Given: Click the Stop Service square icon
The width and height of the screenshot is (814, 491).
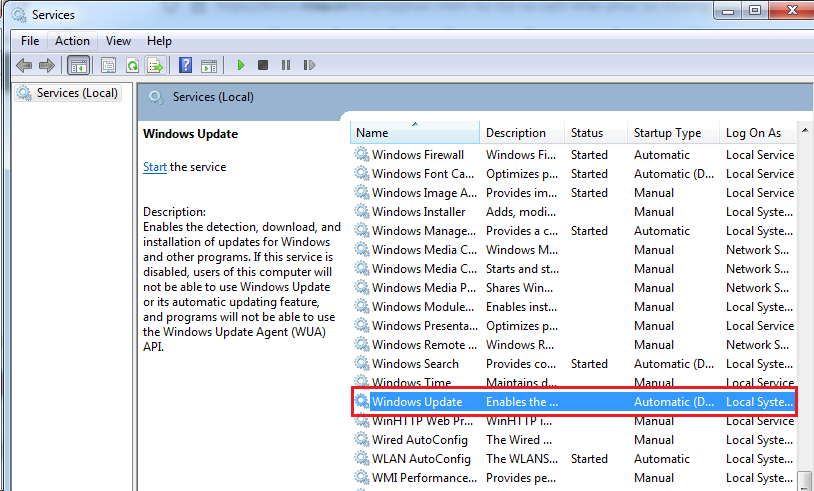Looking at the screenshot, I should tap(263, 65).
